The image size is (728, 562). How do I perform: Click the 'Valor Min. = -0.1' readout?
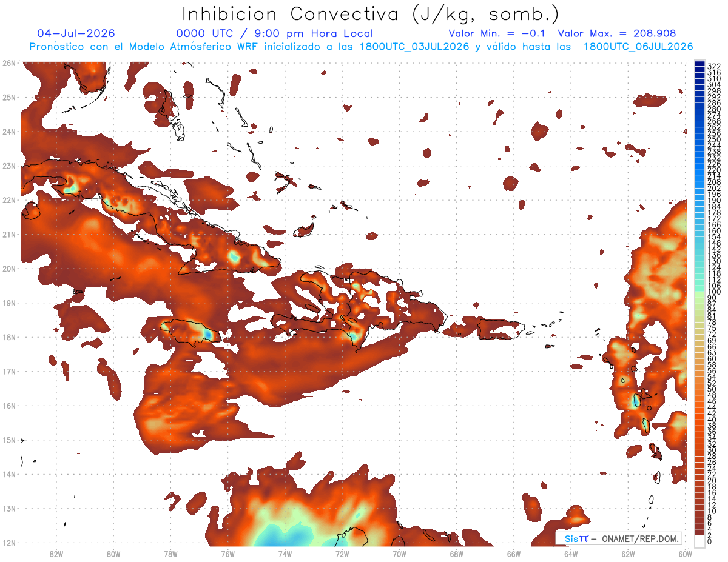click(497, 33)
